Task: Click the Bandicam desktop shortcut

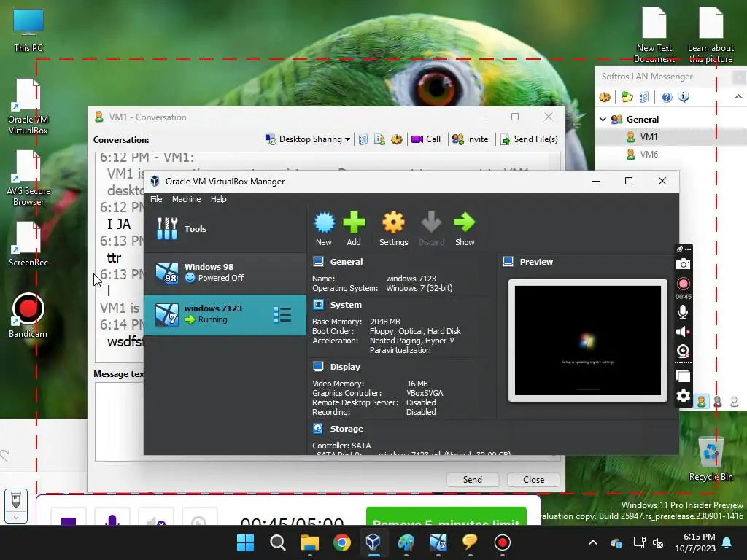Action: pos(28,315)
